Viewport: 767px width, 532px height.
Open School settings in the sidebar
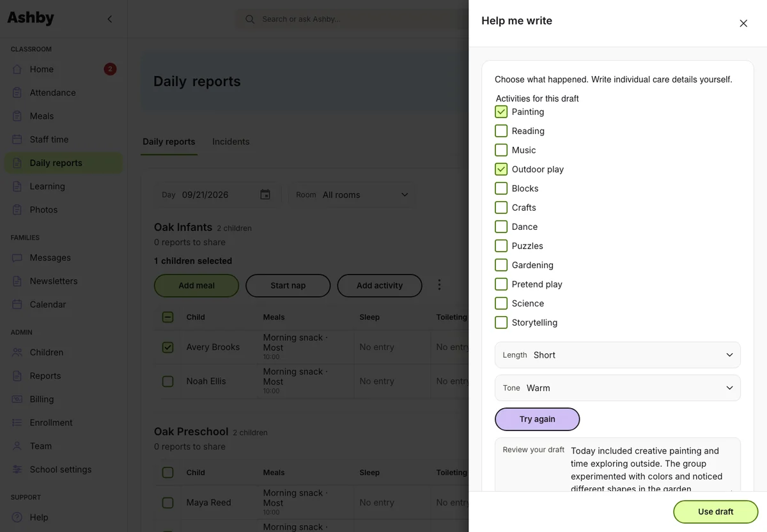tap(63, 469)
